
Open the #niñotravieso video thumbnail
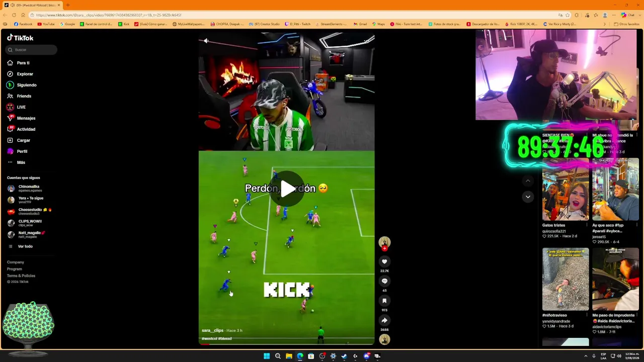566,279
